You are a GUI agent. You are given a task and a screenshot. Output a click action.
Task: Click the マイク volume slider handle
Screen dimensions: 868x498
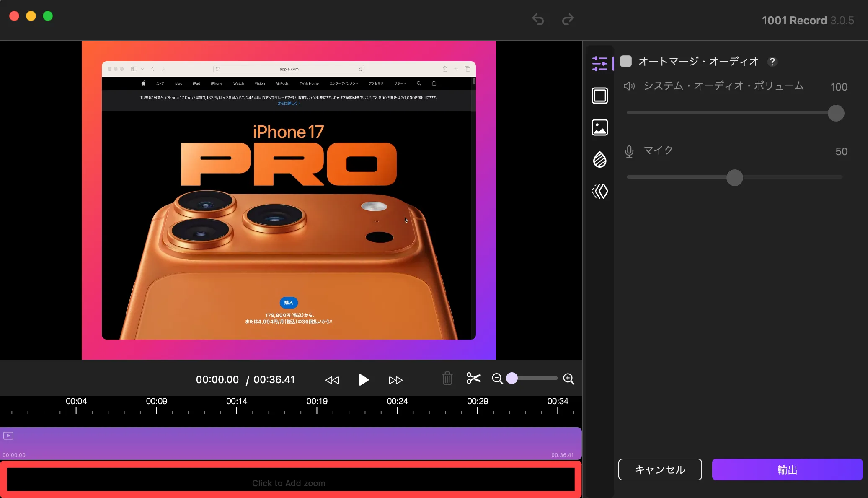734,178
